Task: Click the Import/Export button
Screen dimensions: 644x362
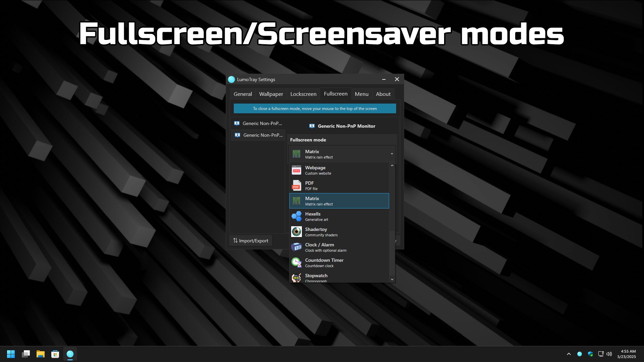Action: (251, 241)
